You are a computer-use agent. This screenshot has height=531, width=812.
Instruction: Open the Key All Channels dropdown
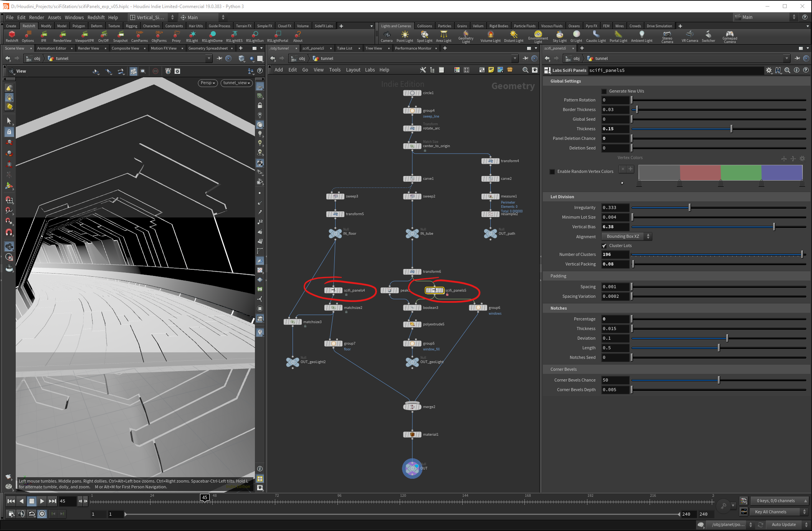click(779, 512)
